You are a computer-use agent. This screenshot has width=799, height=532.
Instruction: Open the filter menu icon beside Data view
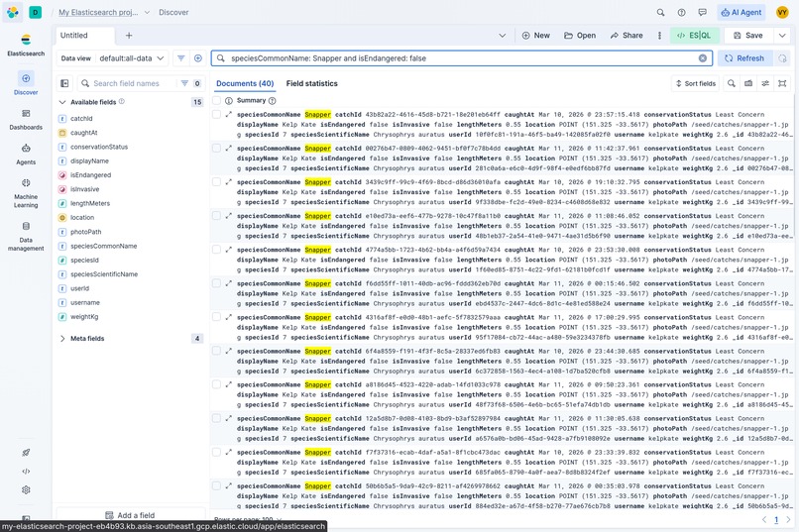coord(180,58)
